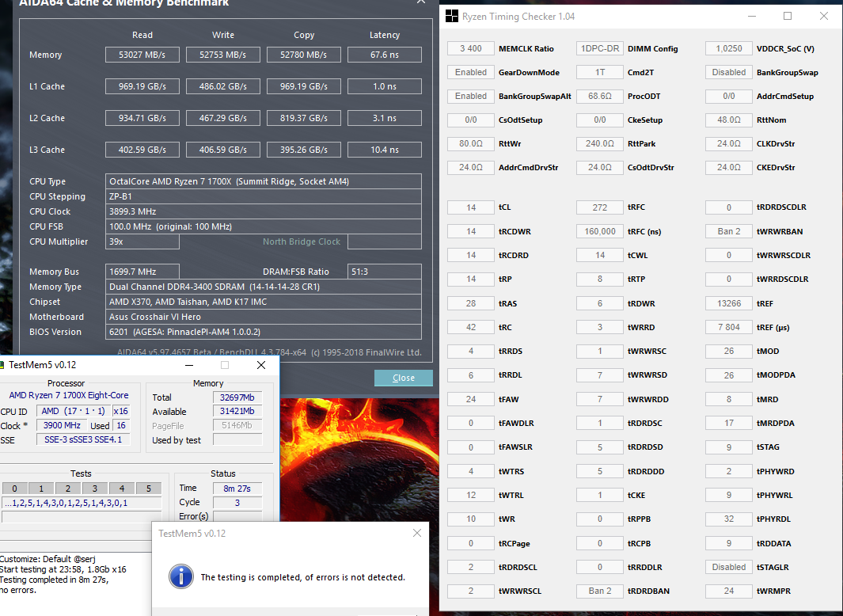Click the VDDCR_SoC 1,0250 value

coord(729,48)
